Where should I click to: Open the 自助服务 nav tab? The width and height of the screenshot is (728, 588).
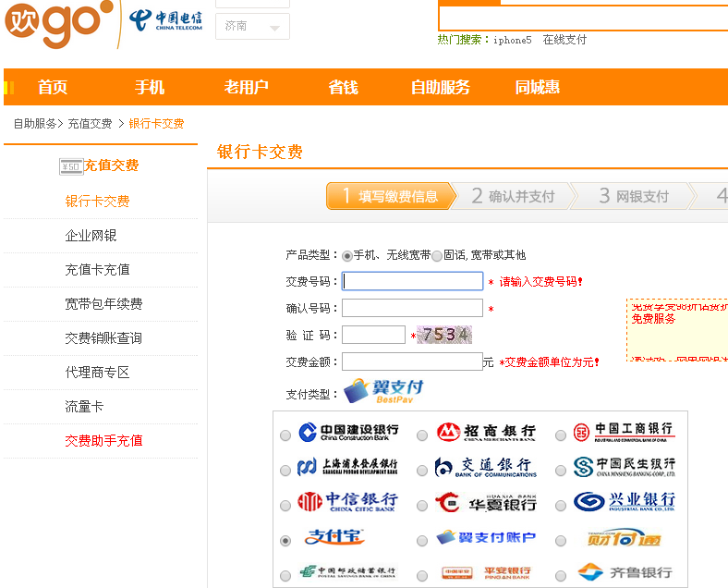[x=440, y=87]
